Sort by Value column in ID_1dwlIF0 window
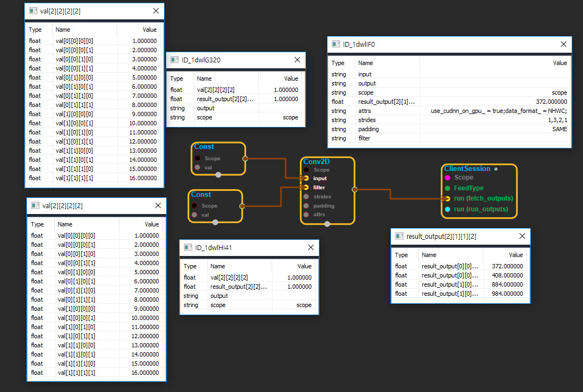 559,63
